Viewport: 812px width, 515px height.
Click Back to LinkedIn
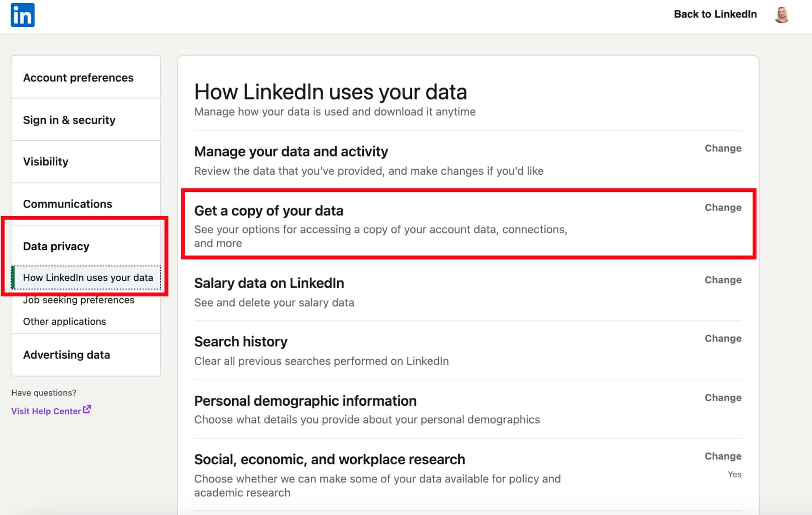(x=714, y=14)
